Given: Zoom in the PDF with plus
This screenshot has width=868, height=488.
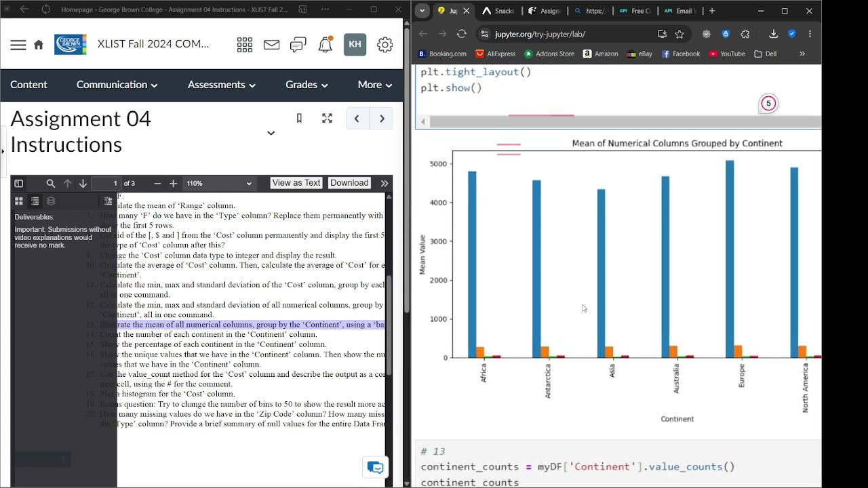Looking at the screenshot, I should pyautogui.click(x=173, y=184).
